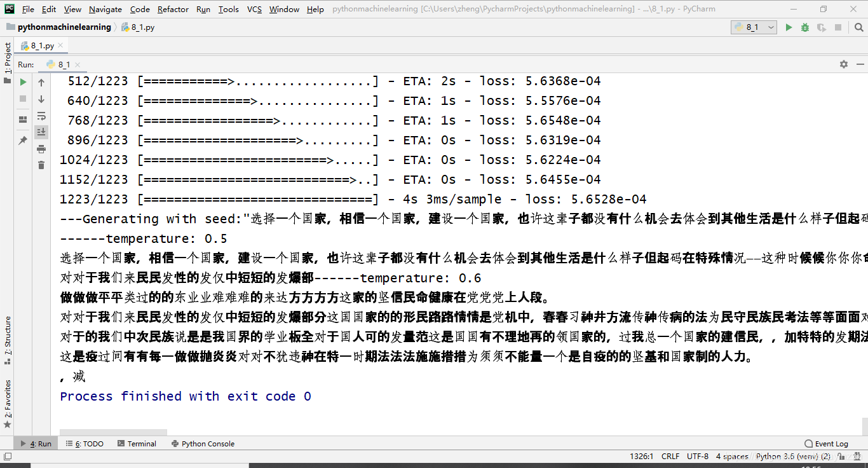Viewport: 868px width, 468px height.
Task: Click cursor position 1326:1 in status bar
Action: (x=642, y=456)
